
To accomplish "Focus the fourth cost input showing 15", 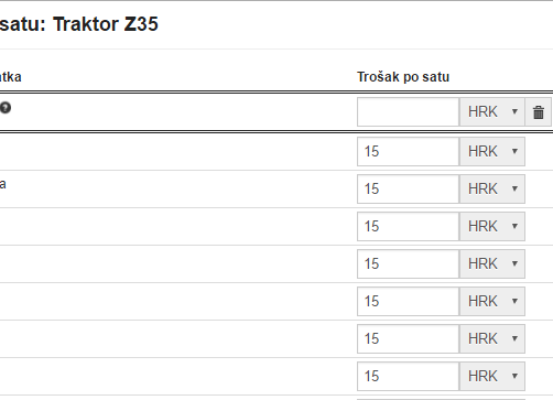I will [408, 264].
